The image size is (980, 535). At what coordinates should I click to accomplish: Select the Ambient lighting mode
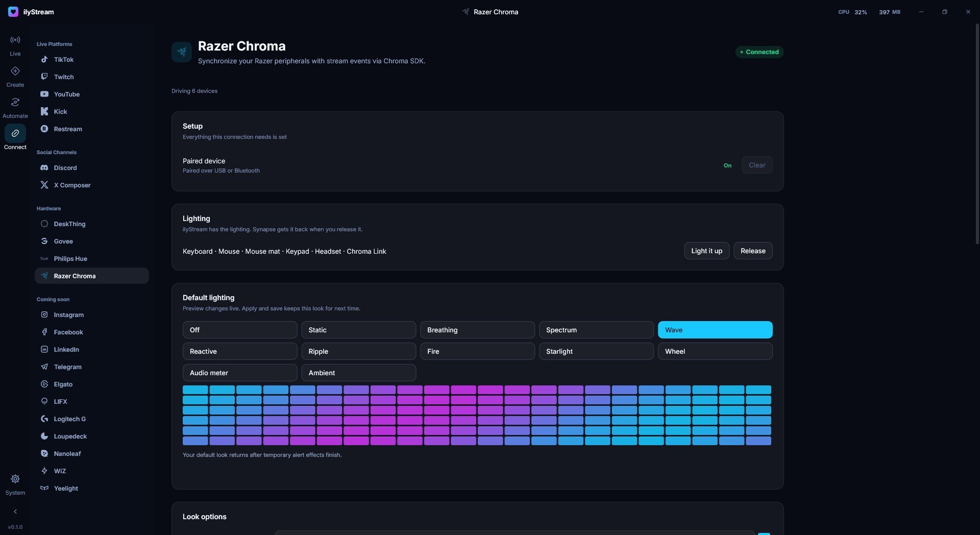click(359, 373)
